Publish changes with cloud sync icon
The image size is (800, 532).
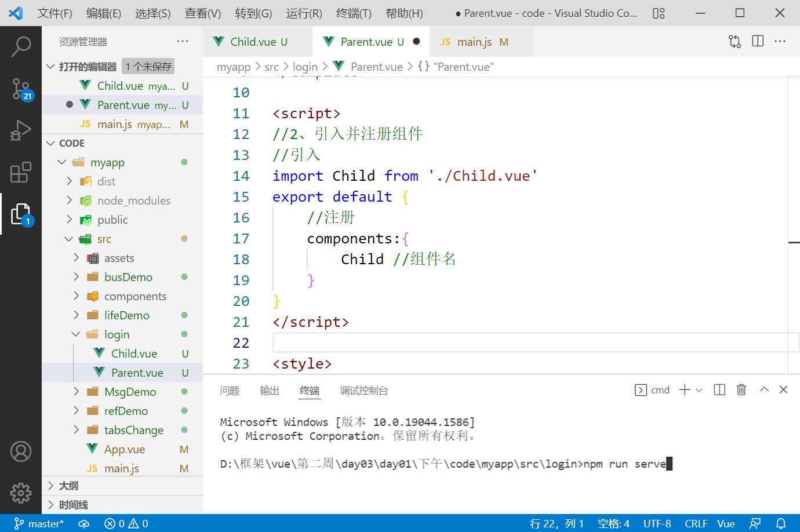pos(84,524)
